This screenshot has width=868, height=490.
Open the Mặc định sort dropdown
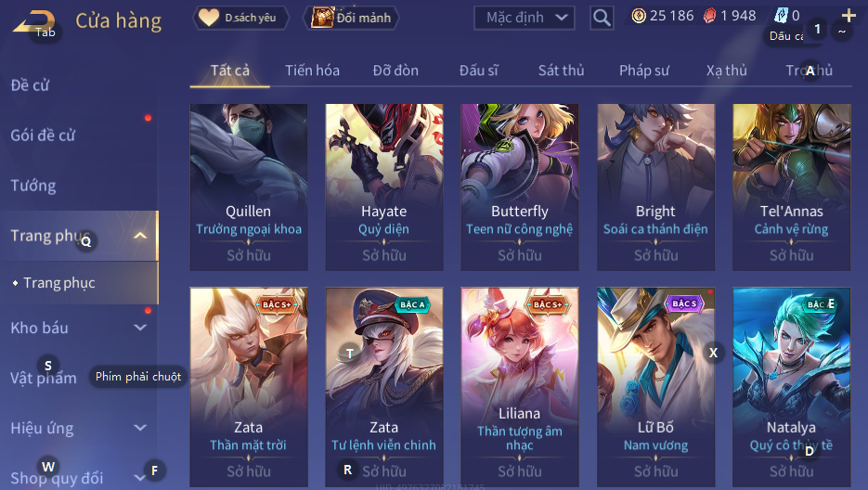(525, 18)
